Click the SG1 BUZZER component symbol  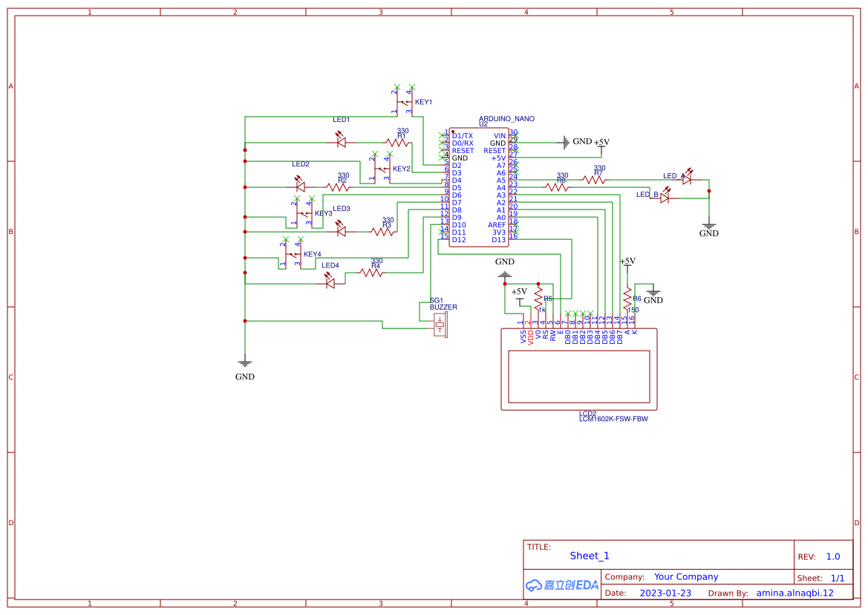tap(440, 323)
